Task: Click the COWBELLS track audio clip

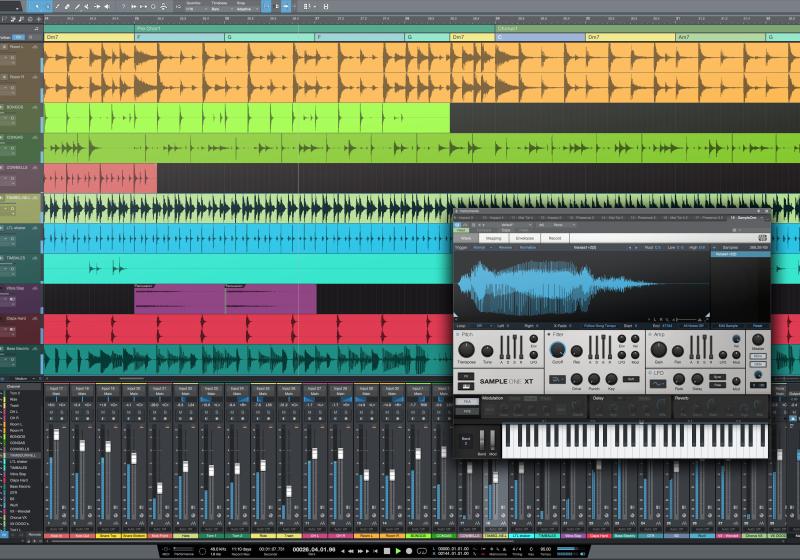Action: (x=101, y=179)
